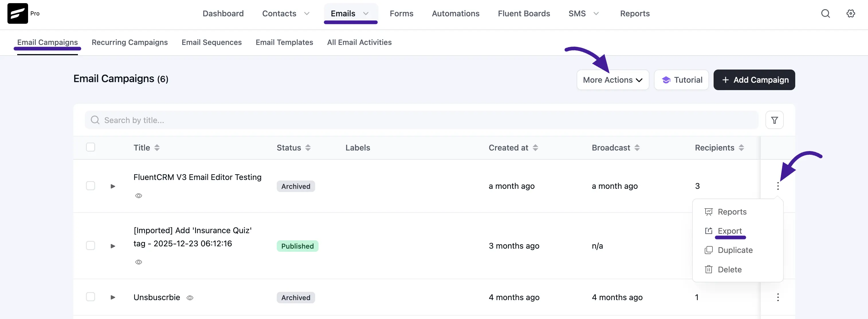Switch to Email Templates tab

(284, 42)
